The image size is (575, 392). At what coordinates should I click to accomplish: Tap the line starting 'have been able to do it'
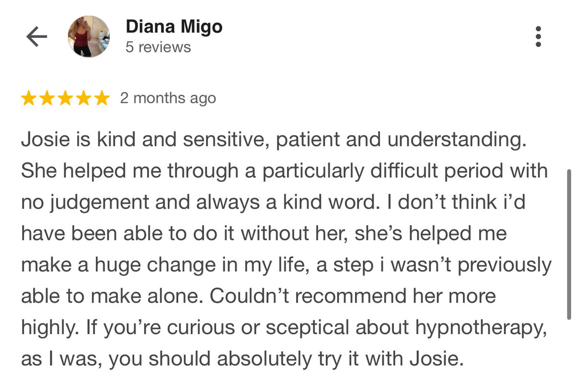[x=264, y=234]
